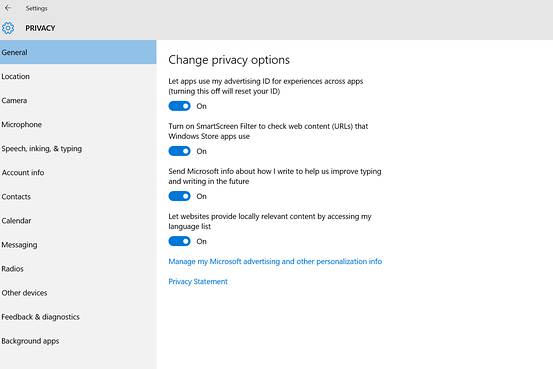Select the General privacy section
553x369 pixels.
pos(78,52)
